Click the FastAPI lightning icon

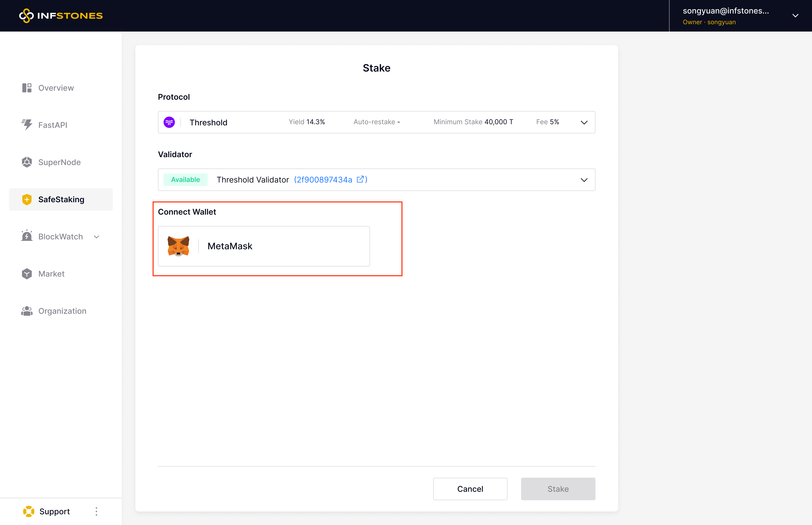[x=27, y=125]
